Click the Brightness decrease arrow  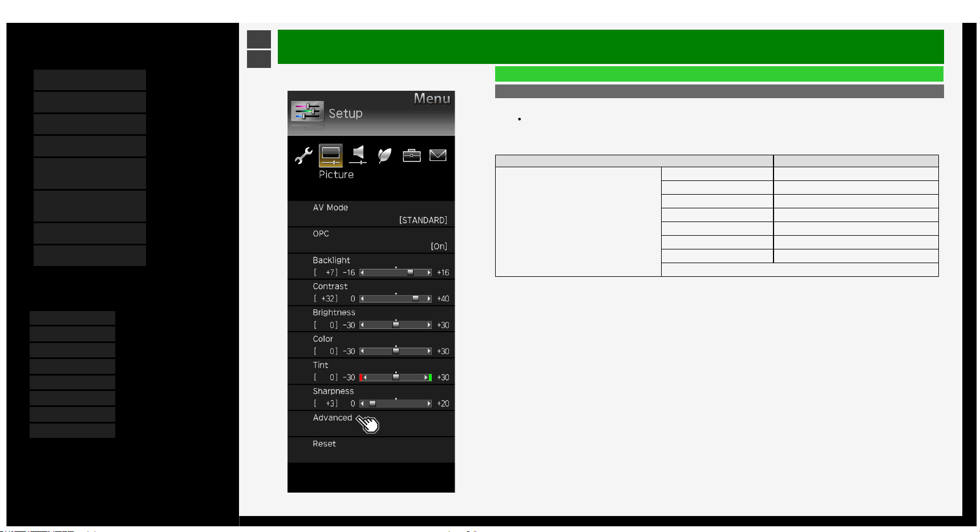click(362, 325)
